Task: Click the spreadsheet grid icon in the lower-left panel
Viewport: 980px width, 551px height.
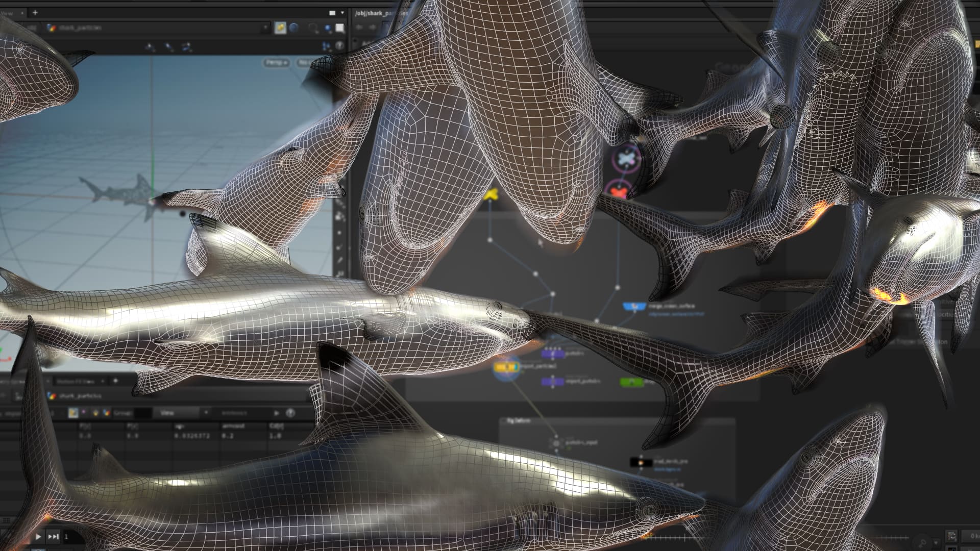Action: tap(74, 412)
